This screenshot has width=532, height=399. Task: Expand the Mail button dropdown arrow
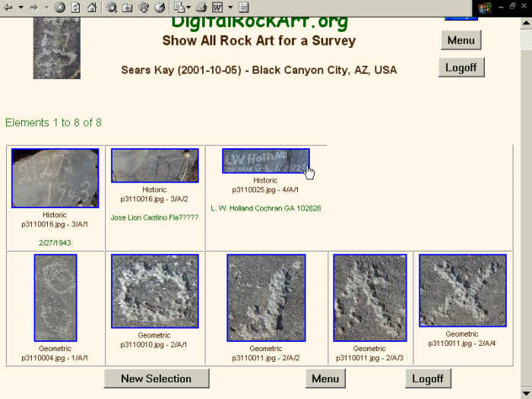(x=188, y=8)
